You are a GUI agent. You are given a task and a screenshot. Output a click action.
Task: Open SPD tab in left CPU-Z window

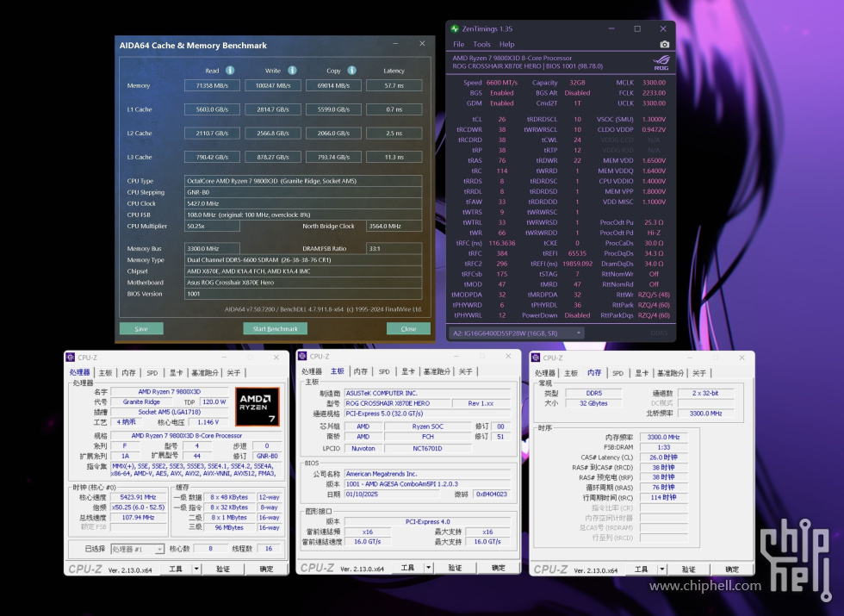pyautogui.click(x=152, y=372)
